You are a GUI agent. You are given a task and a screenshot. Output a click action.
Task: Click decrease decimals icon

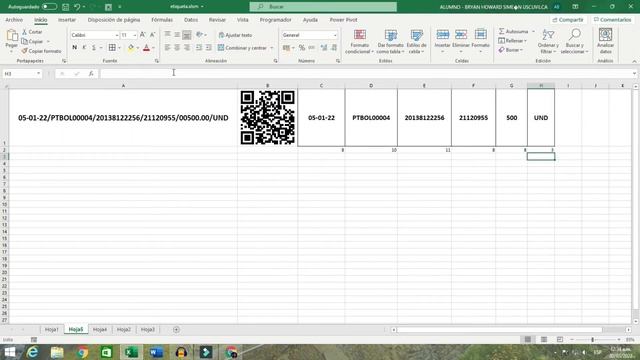334,48
